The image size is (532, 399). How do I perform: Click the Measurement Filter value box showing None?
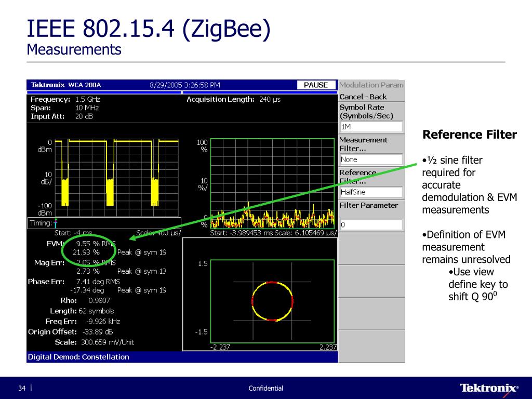[x=371, y=159]
